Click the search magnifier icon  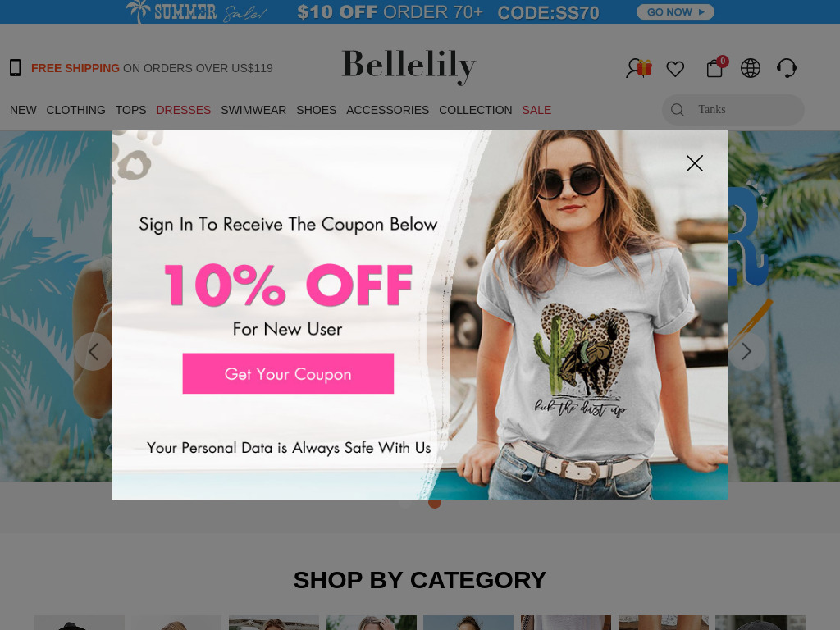677,110
